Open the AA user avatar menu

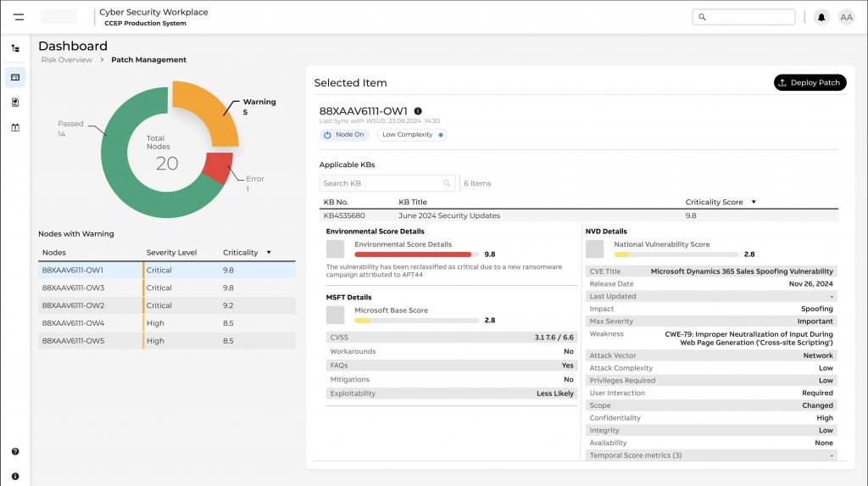click(846, 17)
